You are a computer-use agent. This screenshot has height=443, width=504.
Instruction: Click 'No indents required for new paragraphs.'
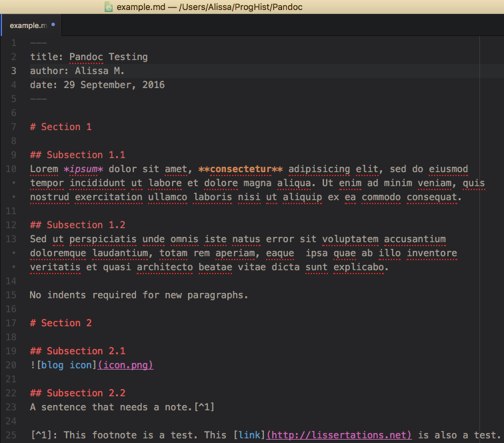[139, 295]
